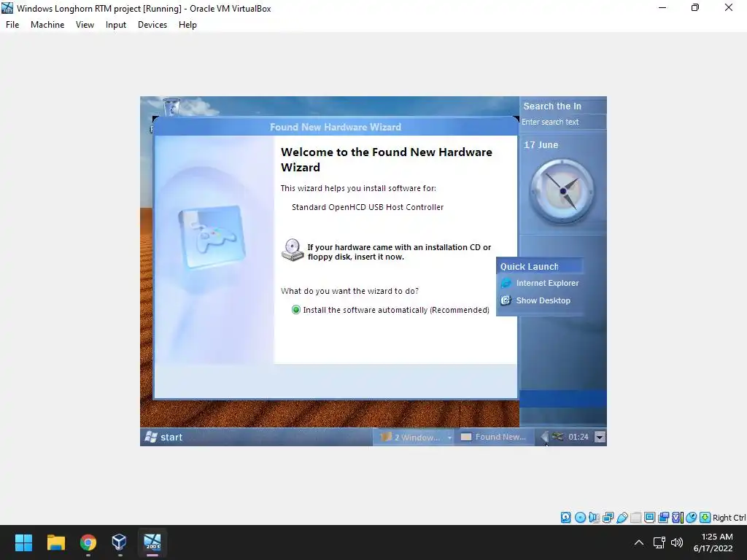747x560 pixels.
Task: Click the analog clock in sidebar
Action: [562, 191]
